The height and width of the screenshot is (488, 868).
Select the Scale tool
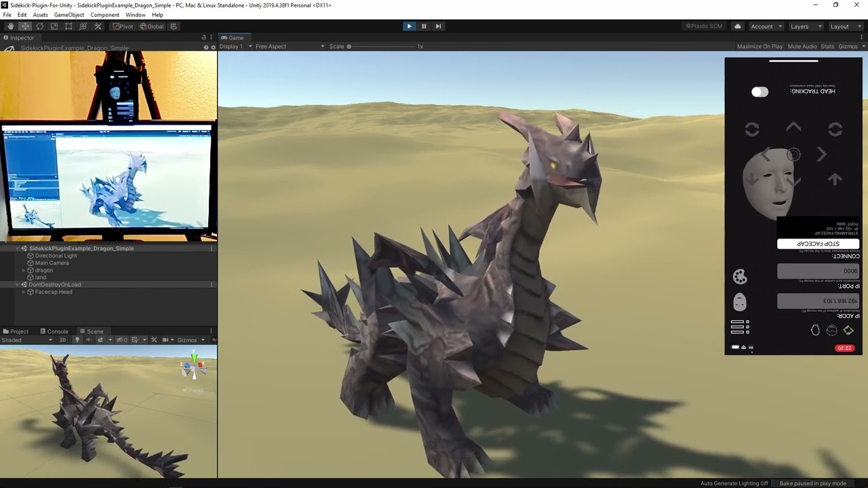[x=54, y=26]
